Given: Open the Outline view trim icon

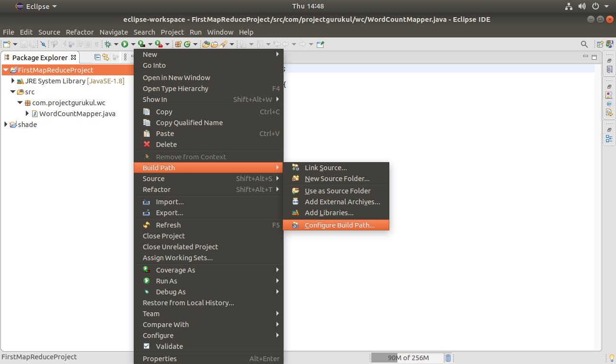Looking at the screenshot, I should coord(609,139).
